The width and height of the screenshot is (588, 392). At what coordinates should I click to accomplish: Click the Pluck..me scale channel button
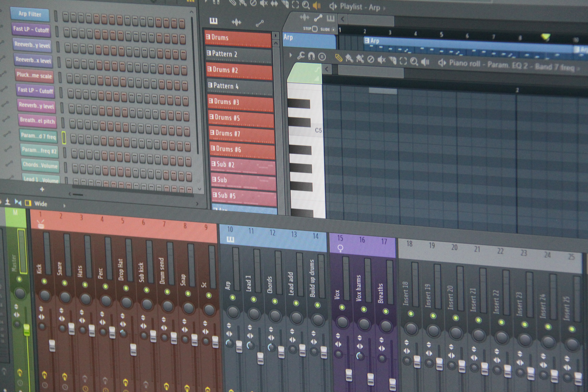click(x=34, y=75)
